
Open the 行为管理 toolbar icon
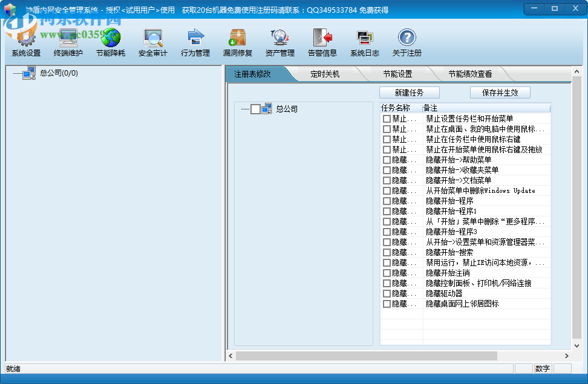[x=195, y=38]
